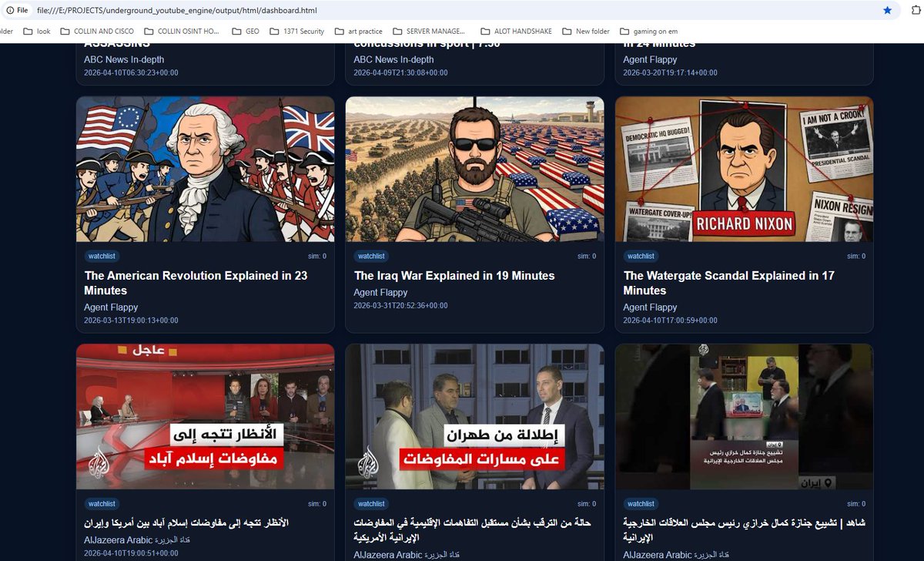Click AlJazeera Arabic channel on Kharazi funeral card
Screen dimensions: 924x561
tap(675, 555)
